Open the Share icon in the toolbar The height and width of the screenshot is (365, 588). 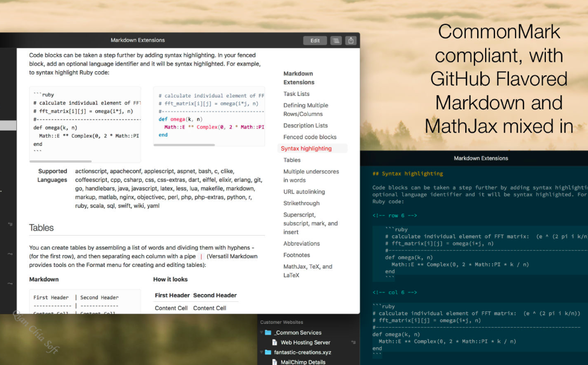click(351, 41)
